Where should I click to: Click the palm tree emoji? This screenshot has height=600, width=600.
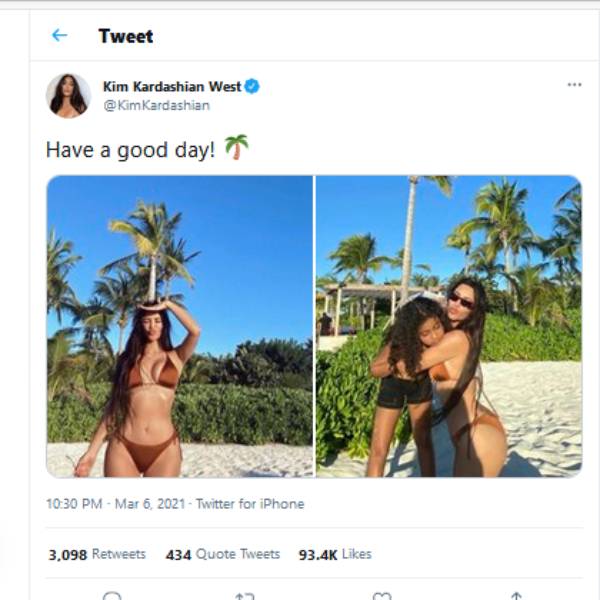[x=237, y=148]
